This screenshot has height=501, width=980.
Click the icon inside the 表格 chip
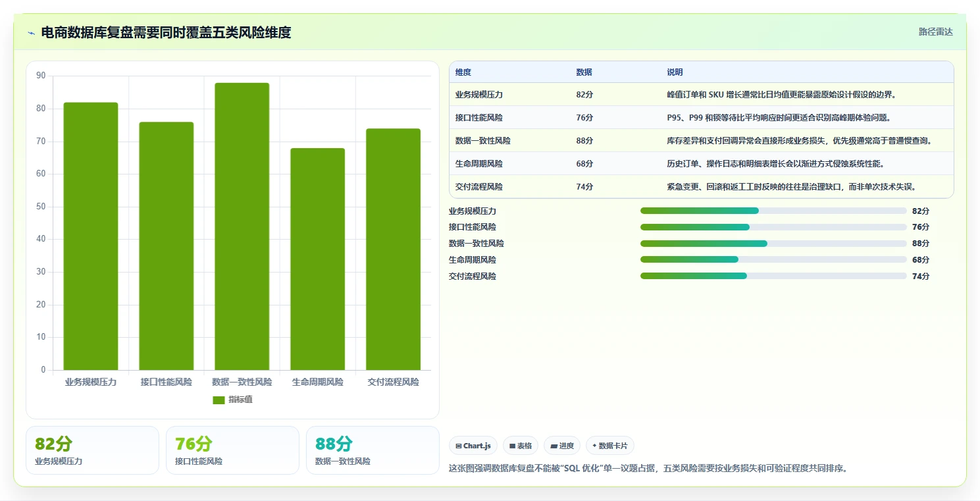tap(512, 446)
